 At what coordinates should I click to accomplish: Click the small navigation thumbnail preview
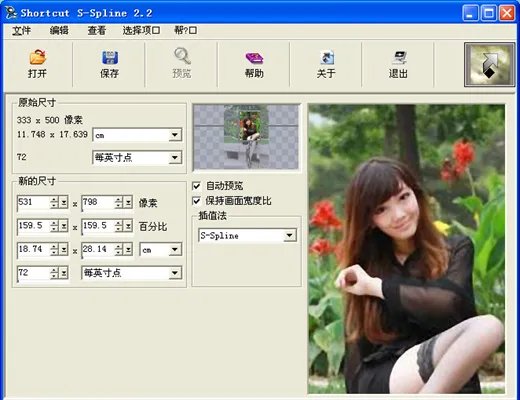click(246, 137)
